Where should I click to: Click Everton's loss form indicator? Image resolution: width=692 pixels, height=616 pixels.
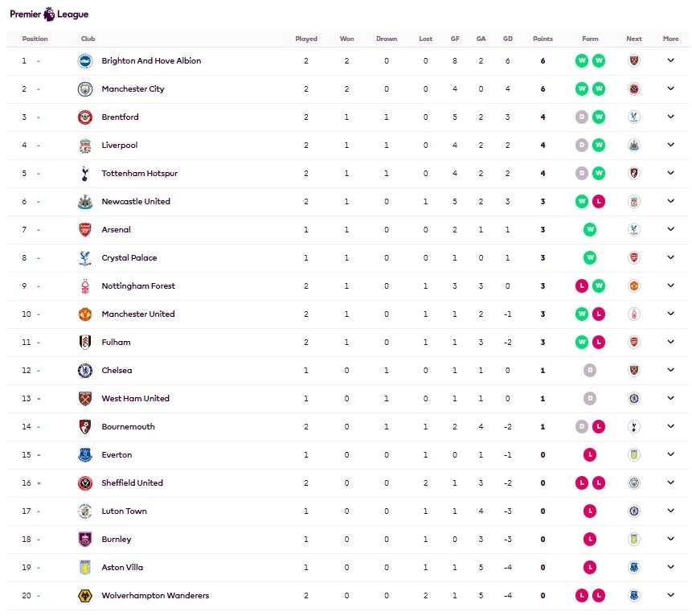point(591,455)
